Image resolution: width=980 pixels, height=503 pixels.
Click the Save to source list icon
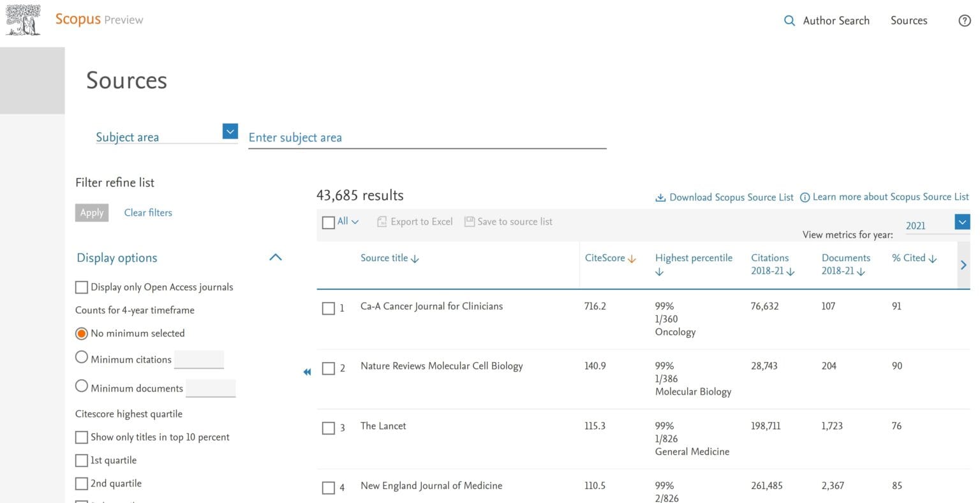click(x=470, y=221)
